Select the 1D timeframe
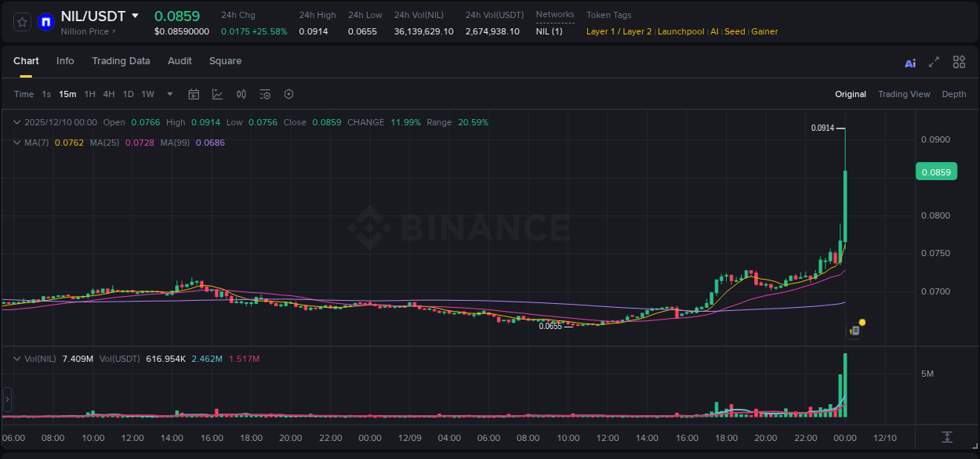This screenshot has width=980, height=459. tap(128, 93)
